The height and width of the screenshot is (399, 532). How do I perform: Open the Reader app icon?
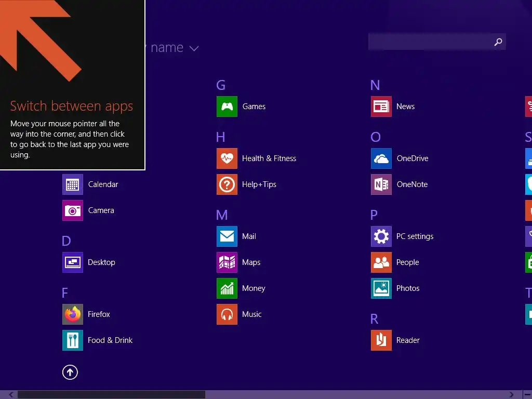[x=381, y=340]
